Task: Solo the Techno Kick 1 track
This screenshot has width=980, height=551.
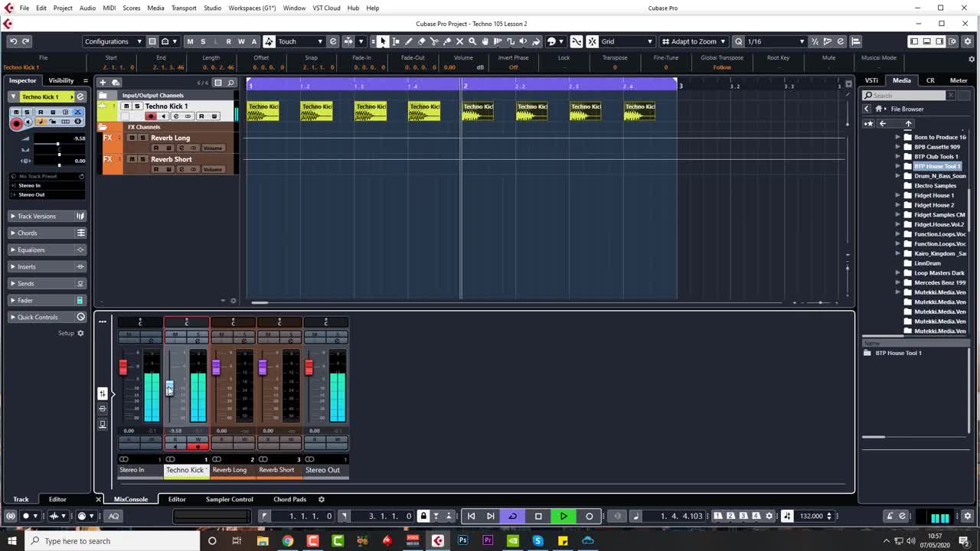Action: pos(136,106)
